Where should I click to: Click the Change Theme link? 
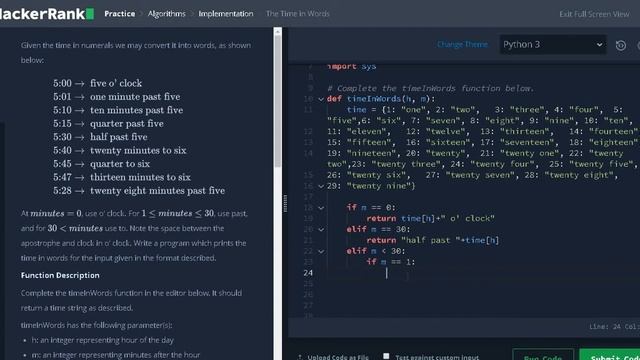462,44
